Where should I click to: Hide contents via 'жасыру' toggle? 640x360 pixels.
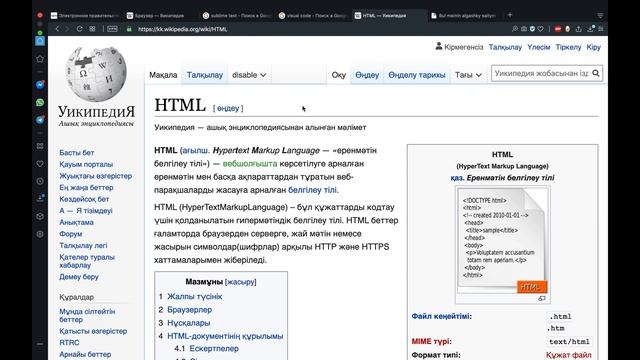[x=240, y=282]
